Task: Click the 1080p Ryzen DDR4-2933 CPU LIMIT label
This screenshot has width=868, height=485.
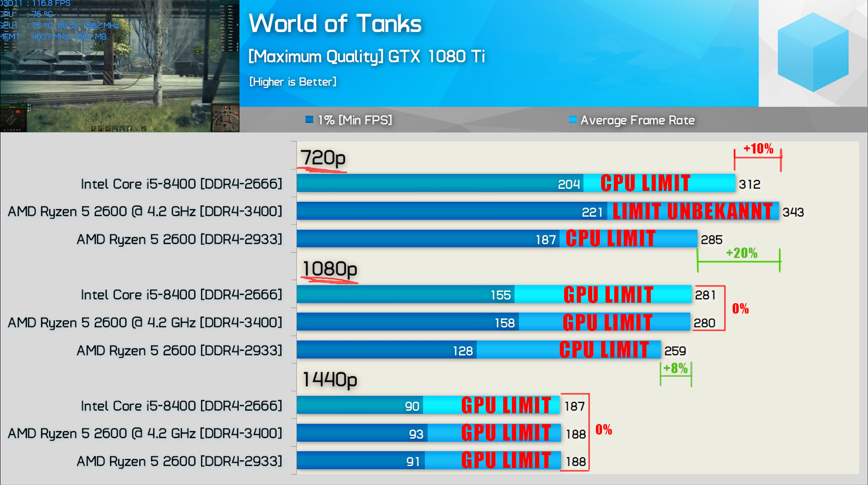Action: pyautogui.click(x=604, y=350)
